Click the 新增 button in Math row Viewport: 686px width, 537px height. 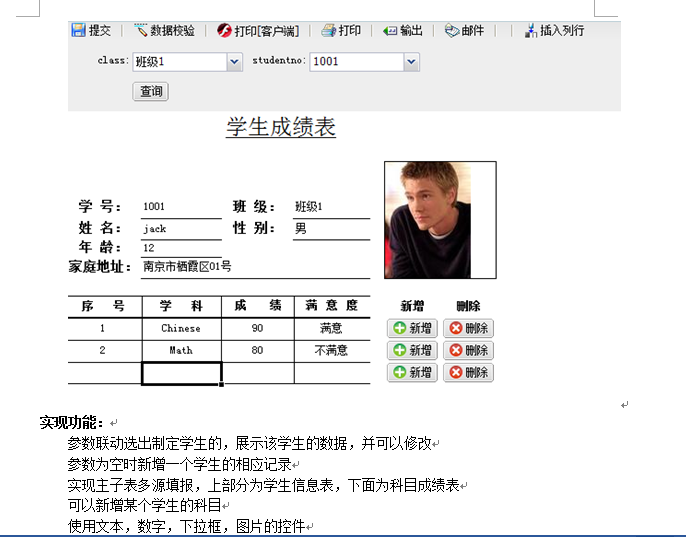point(412,350)
